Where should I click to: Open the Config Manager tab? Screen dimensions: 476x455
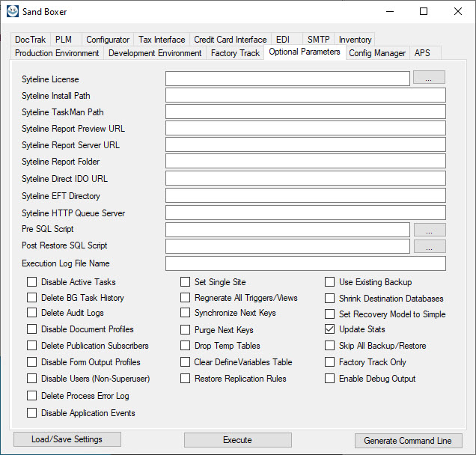[377, 53]
